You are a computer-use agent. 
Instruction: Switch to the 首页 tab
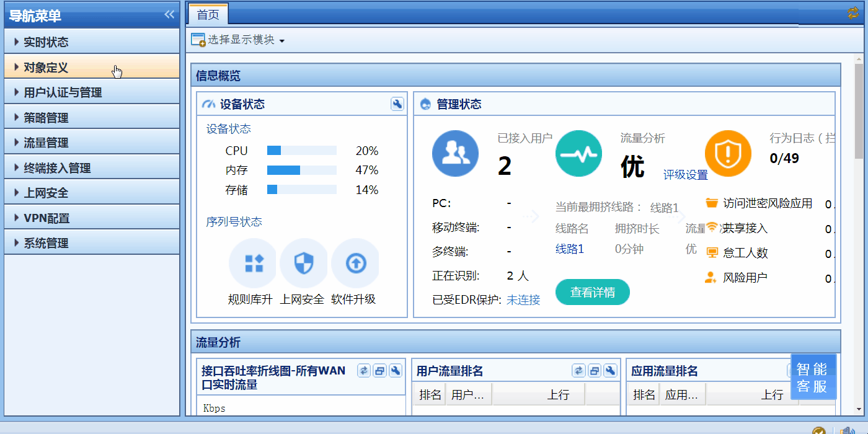(208, 14)
